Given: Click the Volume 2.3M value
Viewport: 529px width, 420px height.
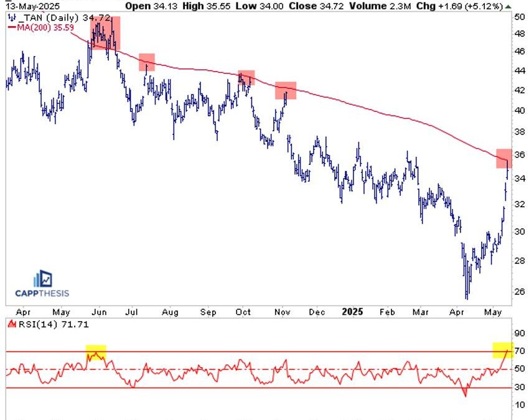Looking at the screenshot, I should pyautogui.click(x=380, y=6).
